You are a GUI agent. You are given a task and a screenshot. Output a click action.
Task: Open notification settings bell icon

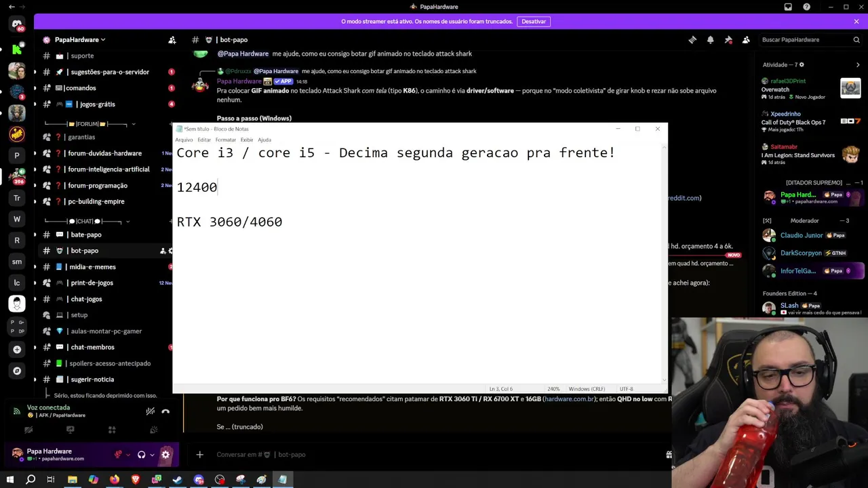(710, 40)
